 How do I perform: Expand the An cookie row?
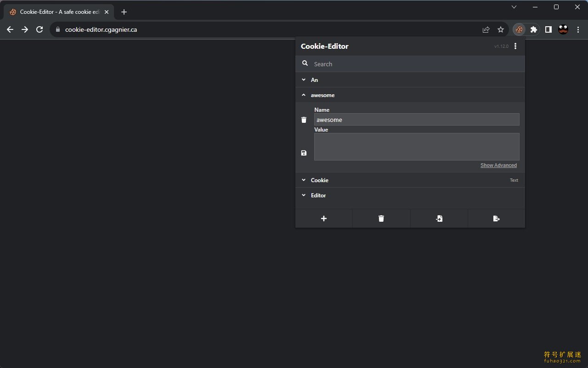[x=410, y=80]
